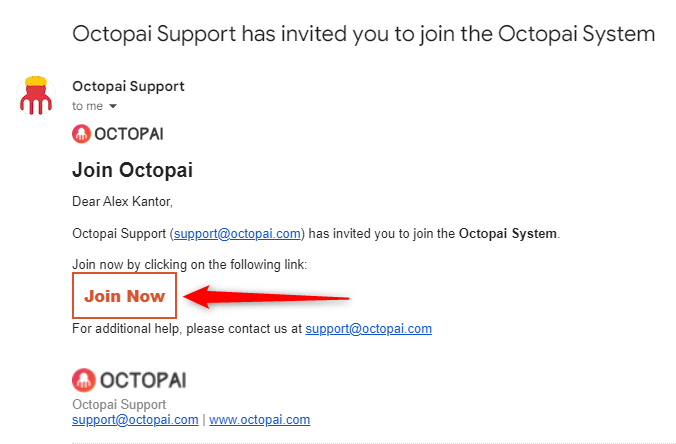Screen dimensions: 676x444
Task: Visit the www.octopai.com footer link
Action: point(259,420)
